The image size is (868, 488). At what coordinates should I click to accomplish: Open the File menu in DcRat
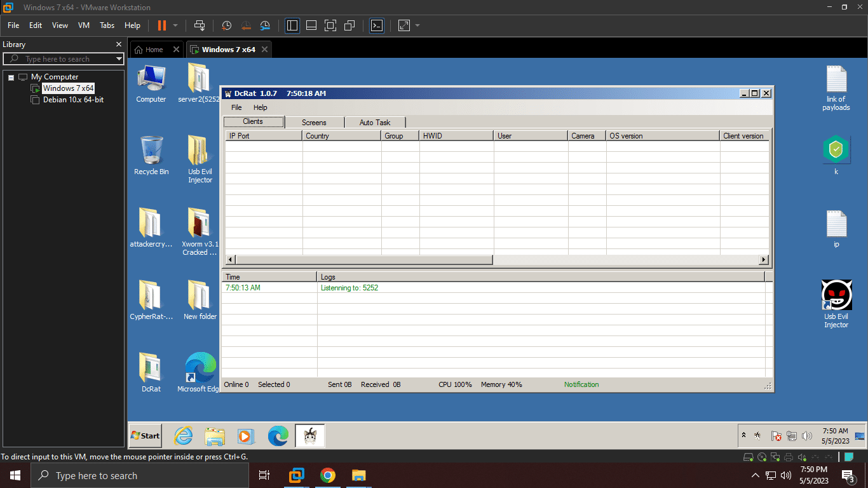(236, 107)
